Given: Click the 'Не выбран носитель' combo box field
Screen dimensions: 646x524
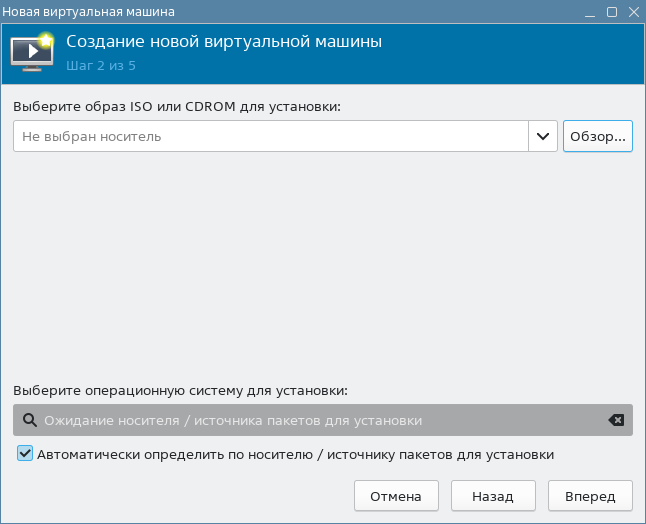Looking at the screenshot, I should (270, 136).
